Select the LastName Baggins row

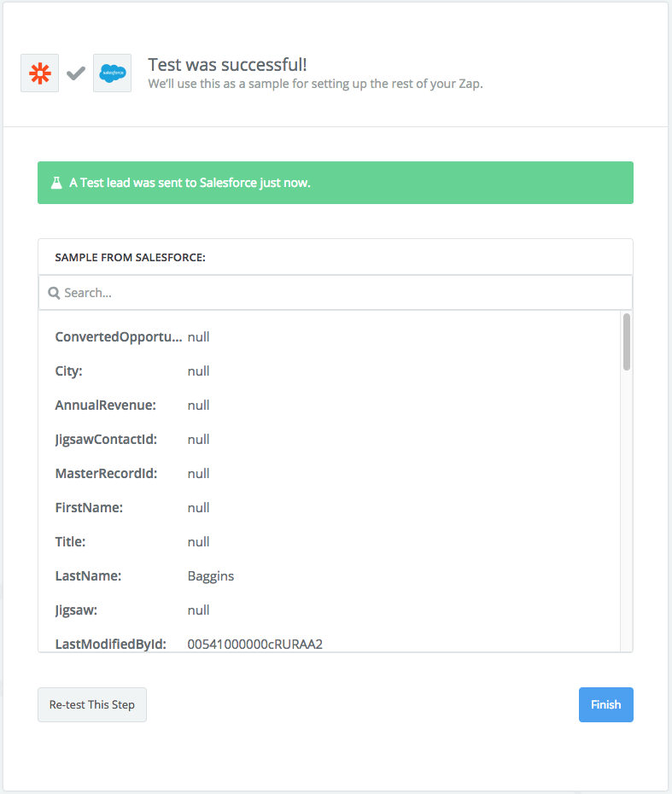pyautogui.click(x=329, y=575)
